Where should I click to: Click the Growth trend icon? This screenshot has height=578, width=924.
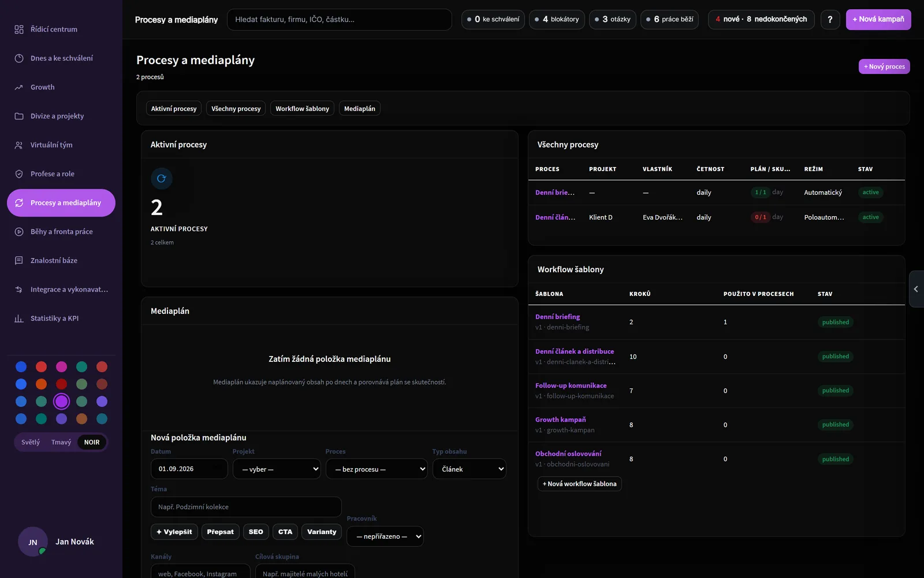tap(19, 87)
